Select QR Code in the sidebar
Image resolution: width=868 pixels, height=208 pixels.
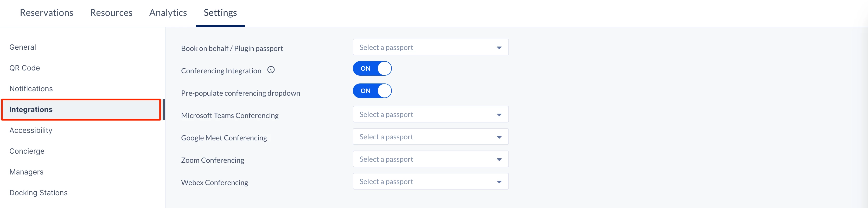click(x=25, y=68)
